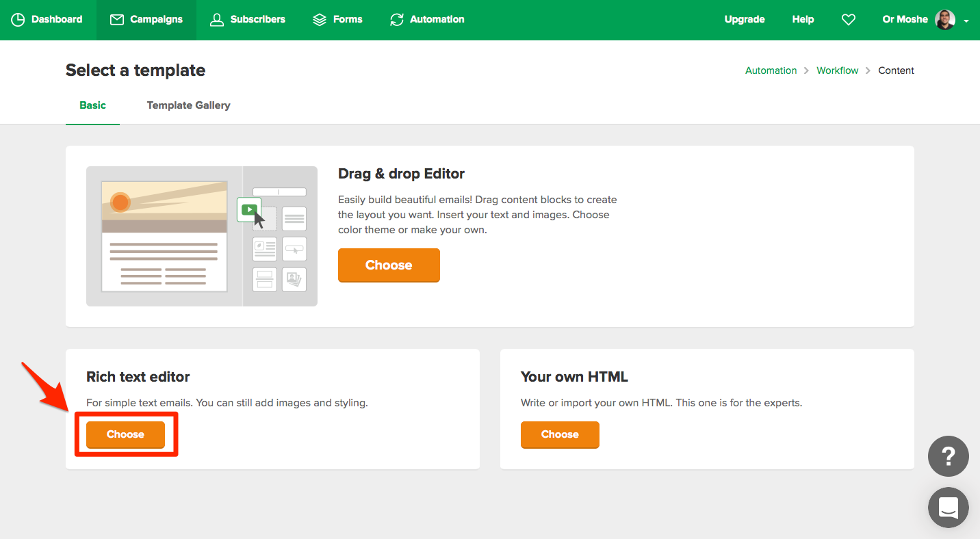This screenshot has height=539, width=980.
Task: Switch to the Basic tab
Action: pyautogui.click(x=92, y=105)
